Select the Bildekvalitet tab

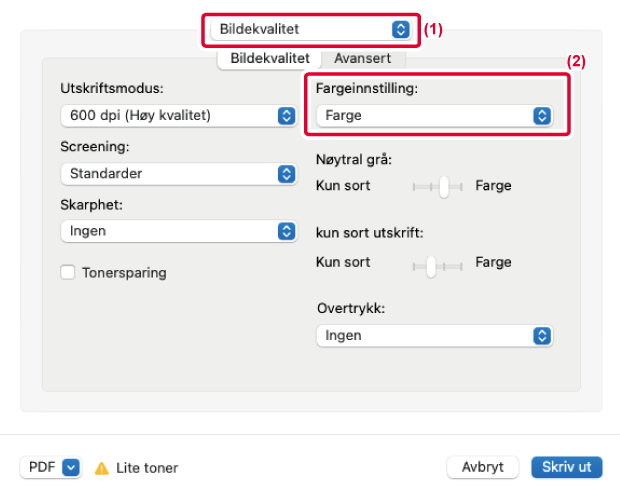point(270,59)
